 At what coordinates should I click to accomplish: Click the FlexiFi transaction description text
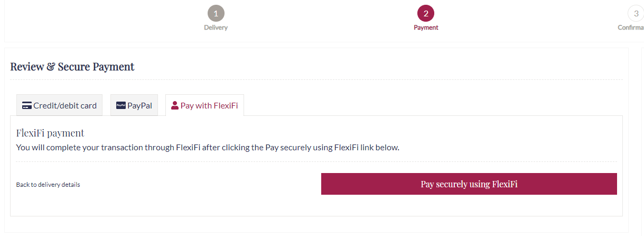point(208,147)
